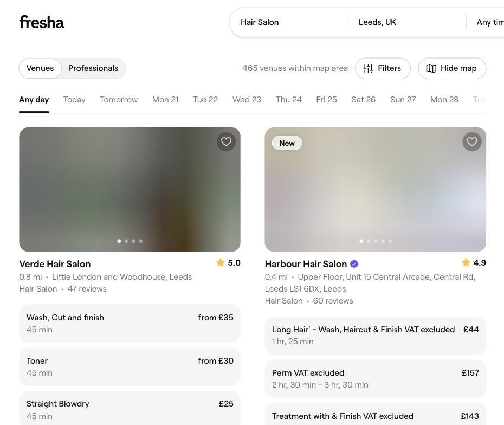Select the Mon 21 date tab
Image resolution: width=504 pixels, height=425 pixels.
coord(165,100)
